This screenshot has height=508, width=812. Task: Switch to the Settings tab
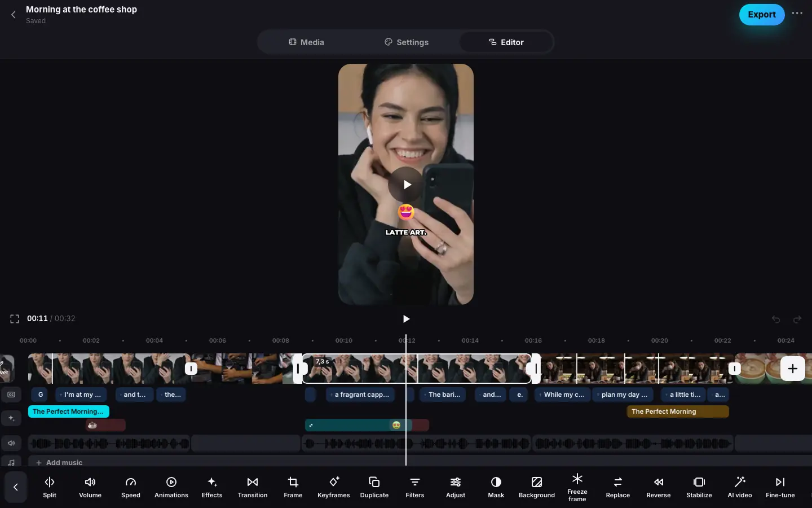coord(407,42)
